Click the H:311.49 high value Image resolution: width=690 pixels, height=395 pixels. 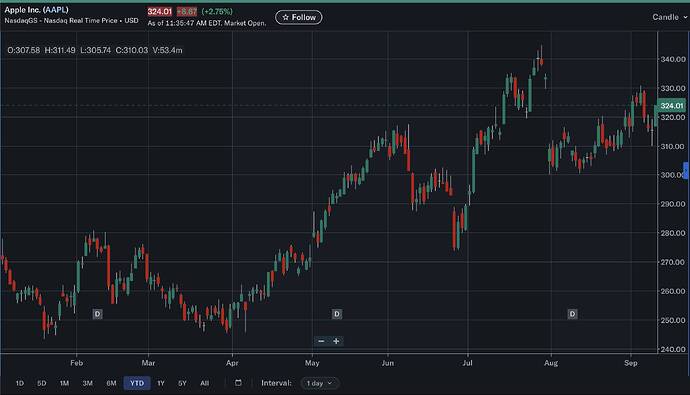[60, 50]
